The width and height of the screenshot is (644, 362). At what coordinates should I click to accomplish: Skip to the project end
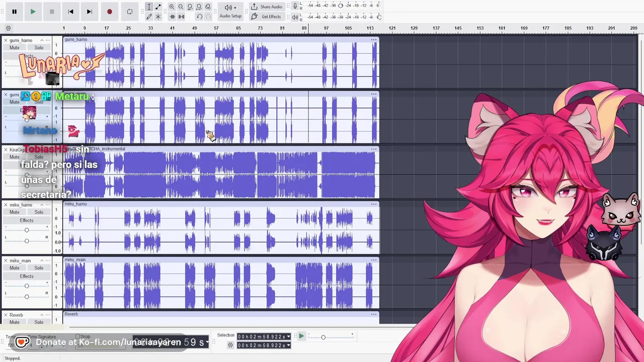tap(89, 12)
